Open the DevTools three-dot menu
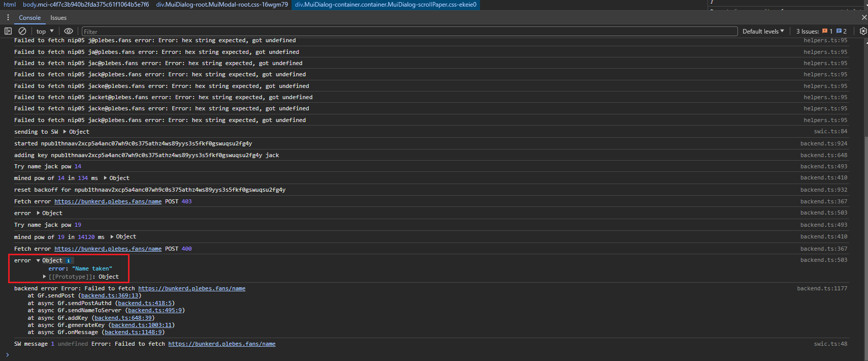The image size is (868, 361). 8,17
